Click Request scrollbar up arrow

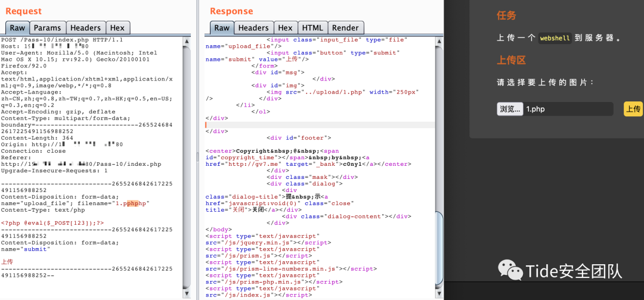point(187,41)
